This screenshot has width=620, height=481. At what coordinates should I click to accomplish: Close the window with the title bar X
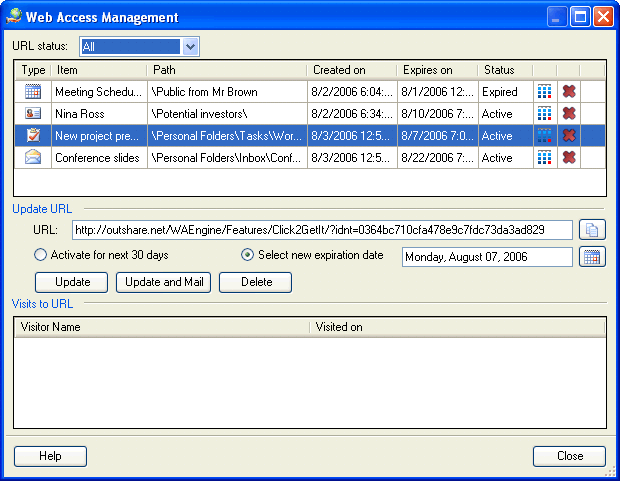pos(603,17)
